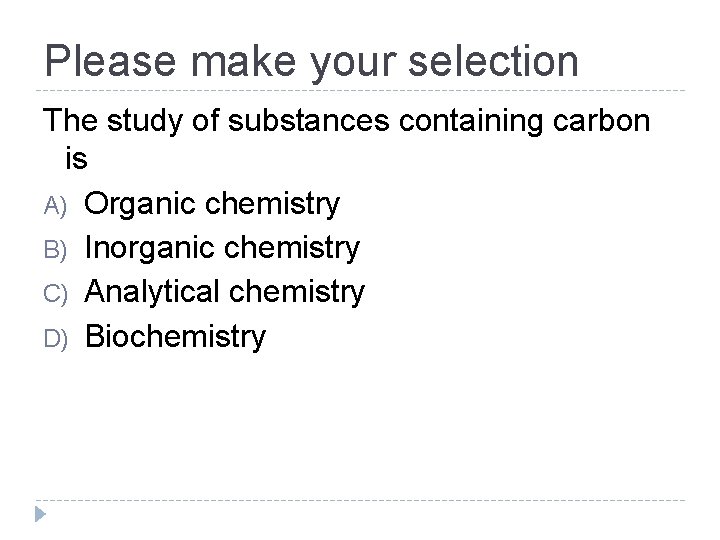Click the dashed line at the slide bottom
720x540 pixels.
point(360,500)
